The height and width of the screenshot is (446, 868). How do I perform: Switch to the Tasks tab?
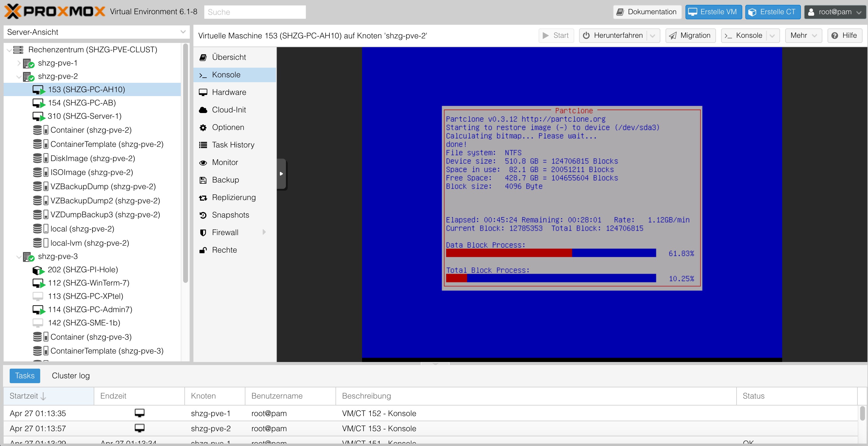click(24, 376)
